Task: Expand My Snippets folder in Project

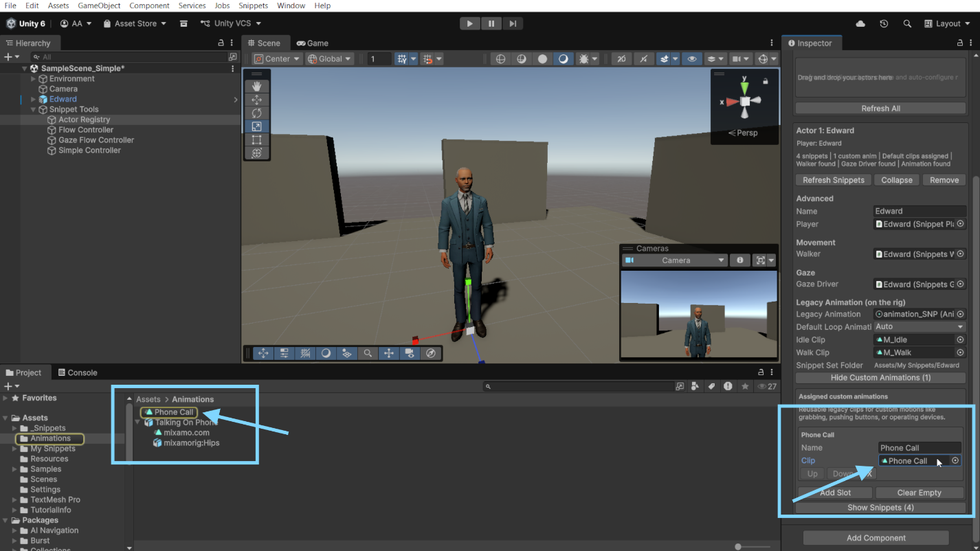Action: point(14,449)
